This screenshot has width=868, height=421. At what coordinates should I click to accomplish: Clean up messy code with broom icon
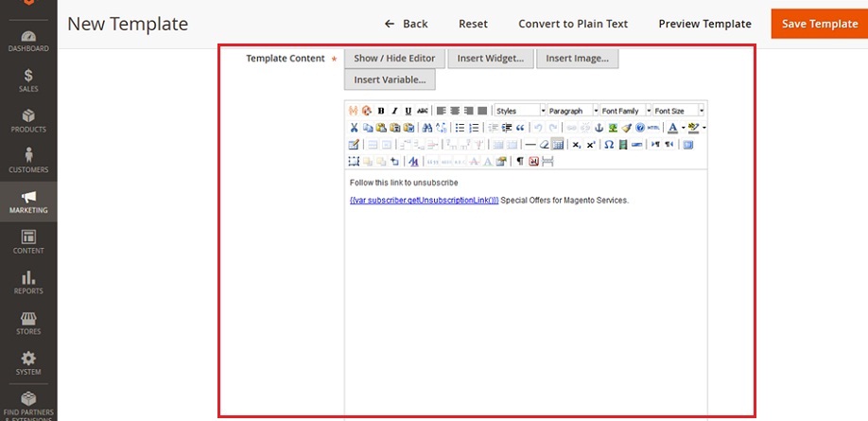coord(627,128)
